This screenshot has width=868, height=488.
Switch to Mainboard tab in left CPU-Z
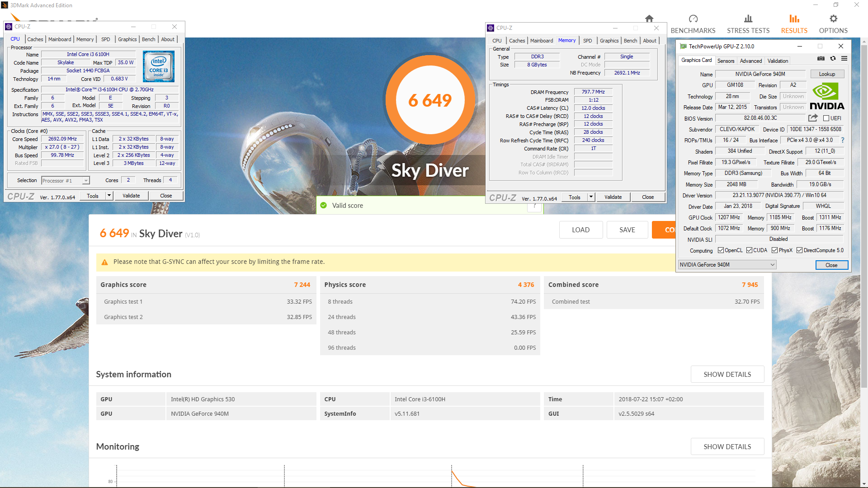[60, 39]
